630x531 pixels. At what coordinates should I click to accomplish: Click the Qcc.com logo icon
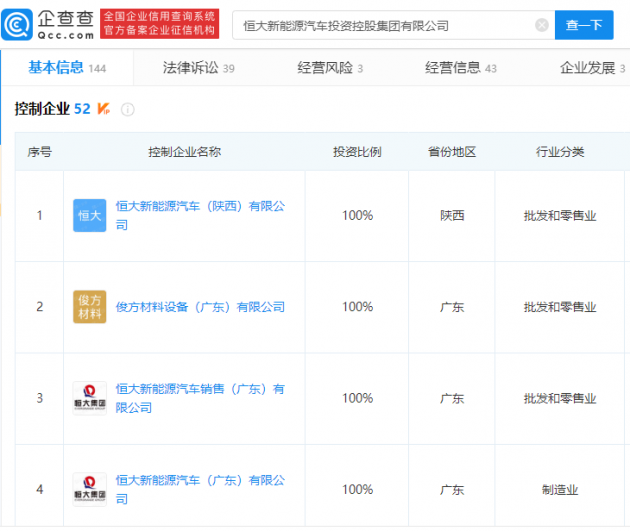click(x=22, y=24)
